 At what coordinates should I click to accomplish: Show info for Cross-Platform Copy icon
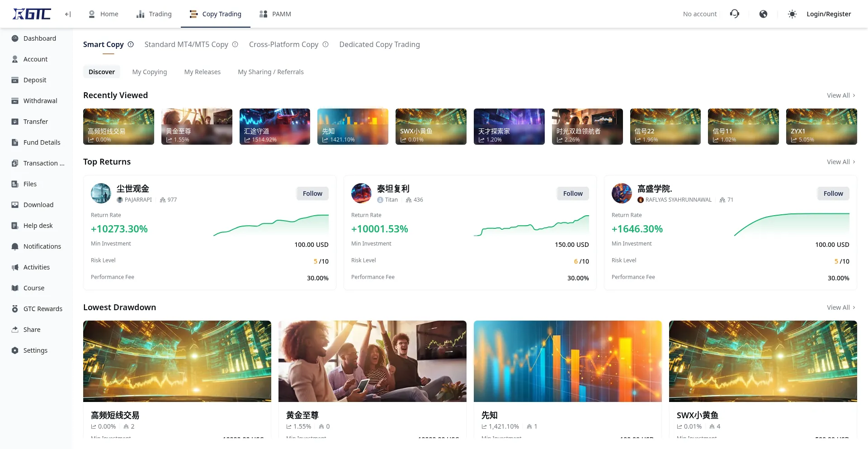325,44
